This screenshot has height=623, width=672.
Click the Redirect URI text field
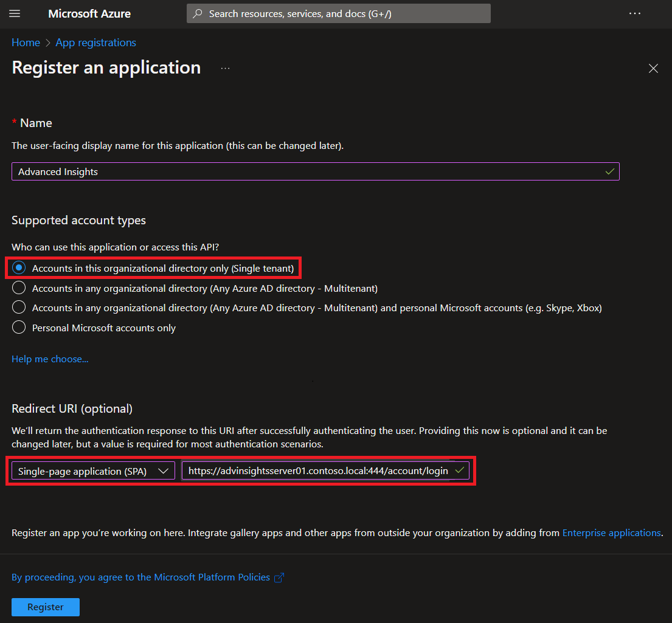point(317,471)
